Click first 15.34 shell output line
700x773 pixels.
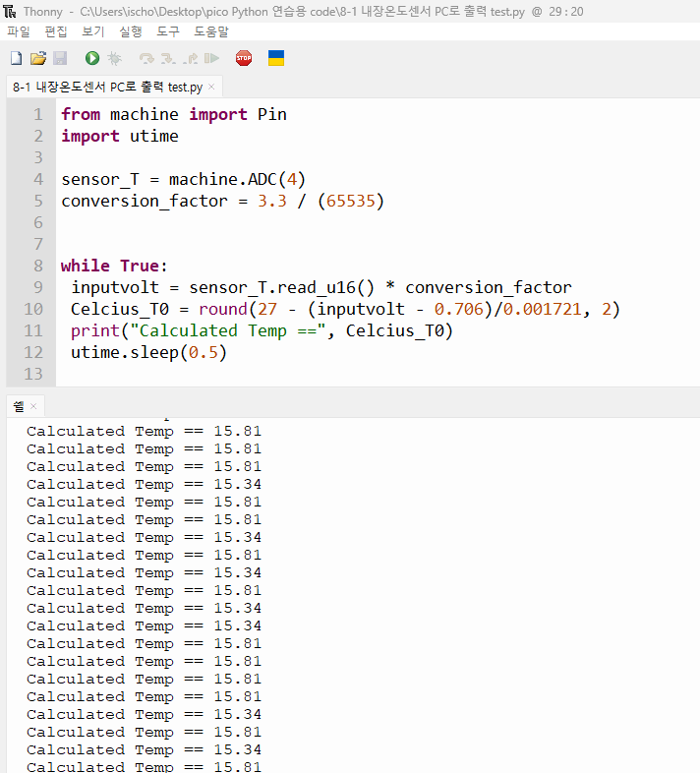[144, 484]
